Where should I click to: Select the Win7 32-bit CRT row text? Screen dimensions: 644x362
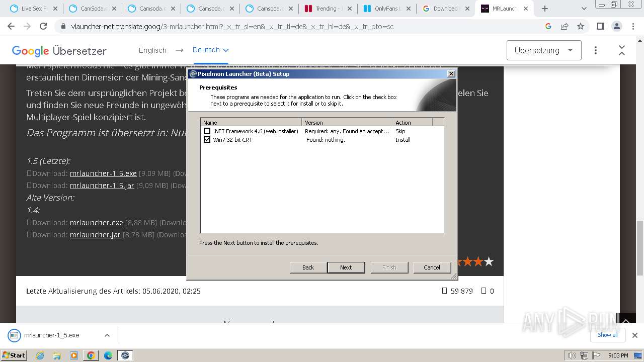tap(232, 140)
